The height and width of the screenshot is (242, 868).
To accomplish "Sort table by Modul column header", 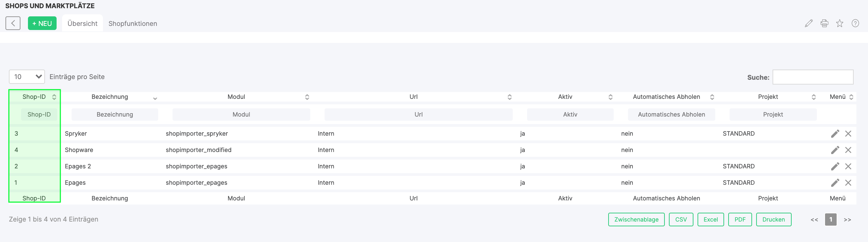I will 236,97.
